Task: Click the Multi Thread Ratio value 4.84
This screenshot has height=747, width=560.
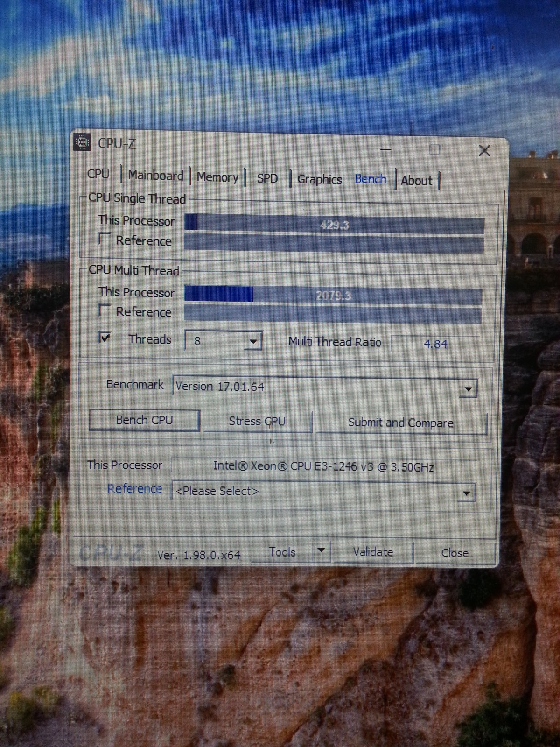Action: point(435,344)
